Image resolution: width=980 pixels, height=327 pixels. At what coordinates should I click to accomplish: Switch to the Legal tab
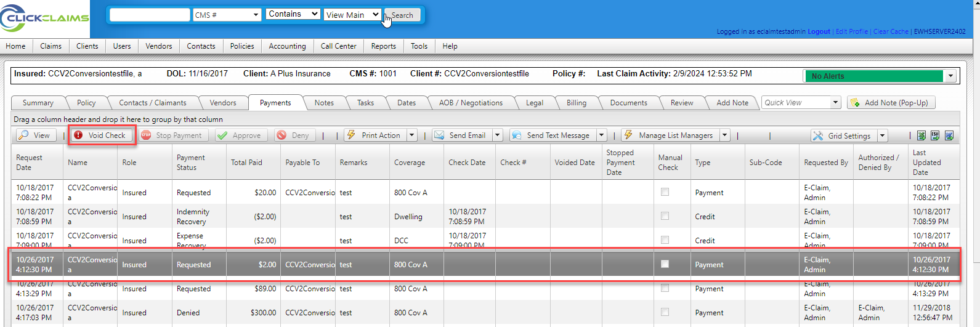(535, 103)
